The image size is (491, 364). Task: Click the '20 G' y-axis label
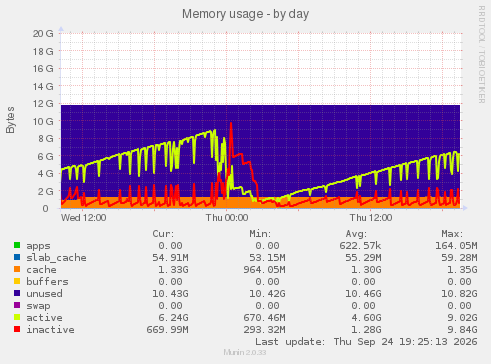point(43,34)
